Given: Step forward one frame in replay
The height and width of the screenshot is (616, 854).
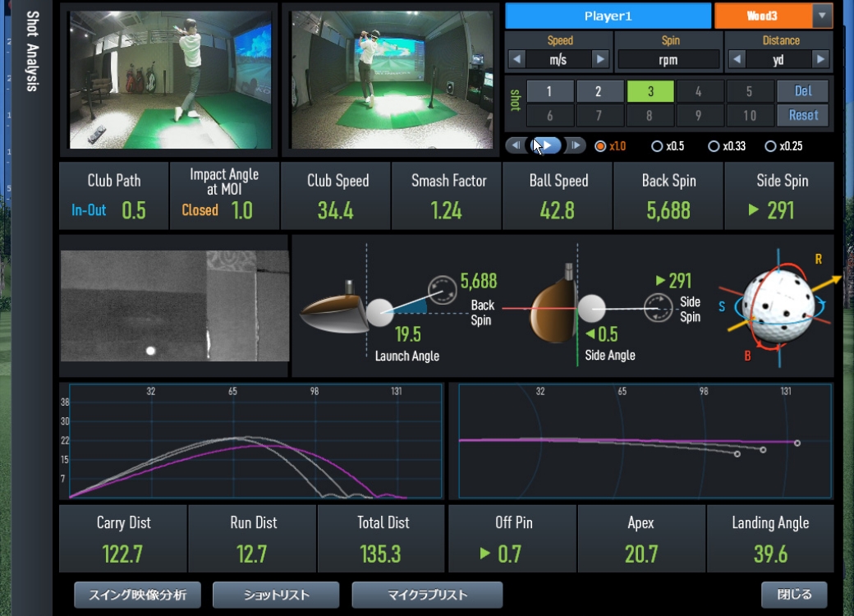Looking at the screenshot, I should (x=576, y=145).
